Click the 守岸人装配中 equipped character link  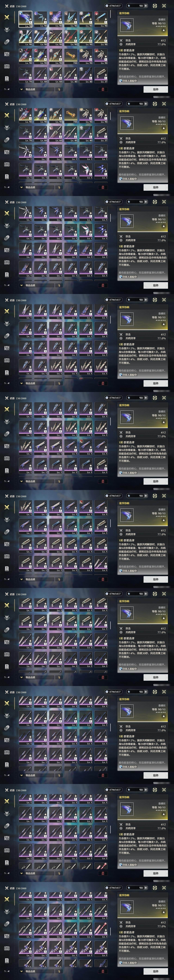tap(129, 81)
